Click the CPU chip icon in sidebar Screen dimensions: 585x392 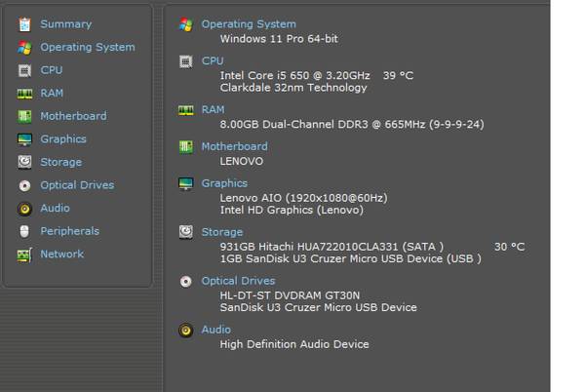tap(24, 70)
